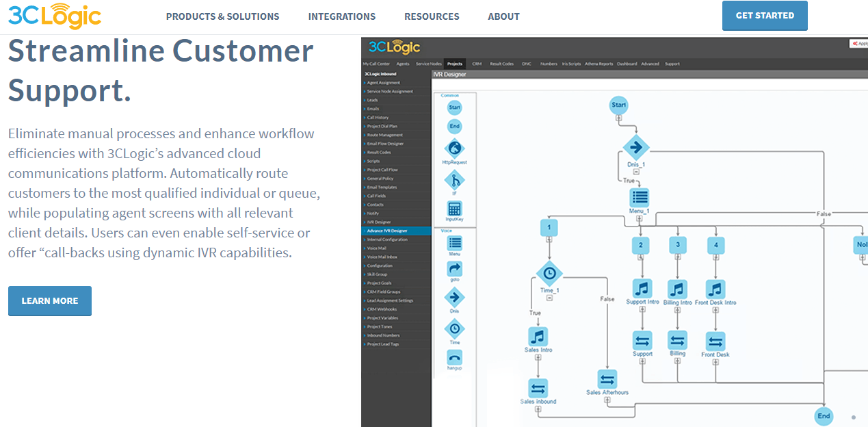Switch to the Projects tab in the app
This screenshot has width=868, height=427.
click(455, 64)
